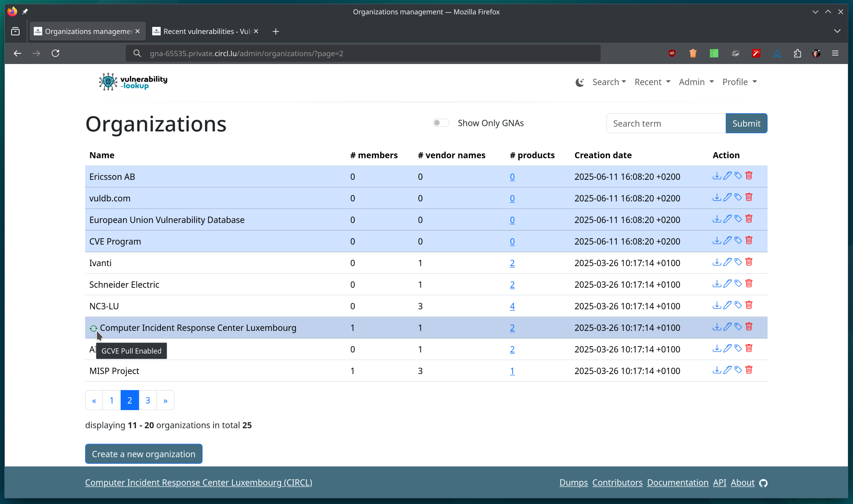
Task: Go to page 1 of organizations
Action: click(111, 401)
